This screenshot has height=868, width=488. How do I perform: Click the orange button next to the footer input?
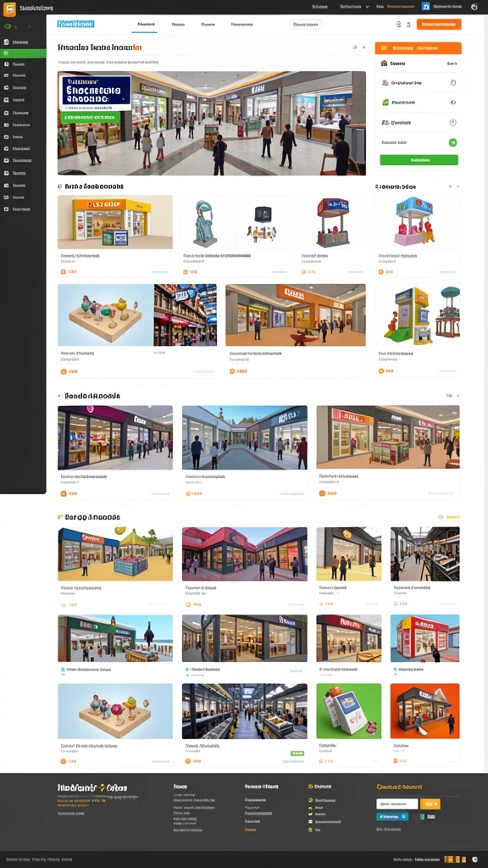pos(430,804)
